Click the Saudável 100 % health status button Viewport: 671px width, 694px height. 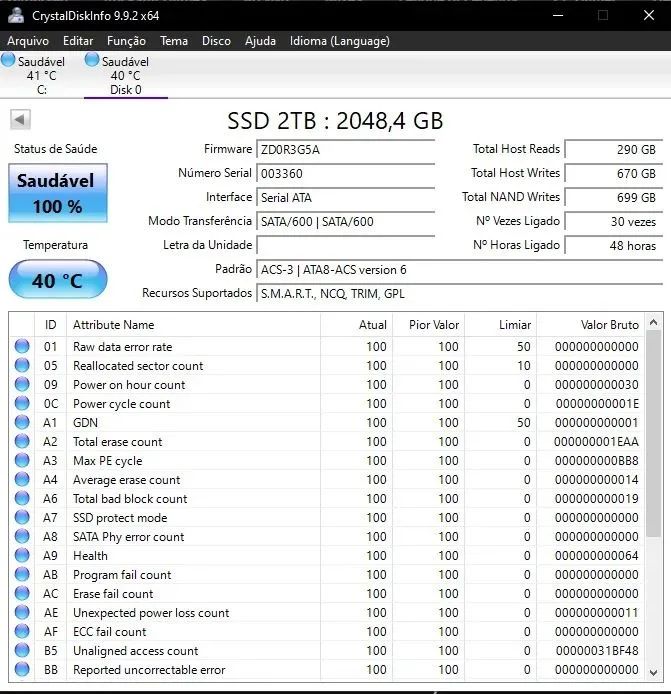point(58,193)
